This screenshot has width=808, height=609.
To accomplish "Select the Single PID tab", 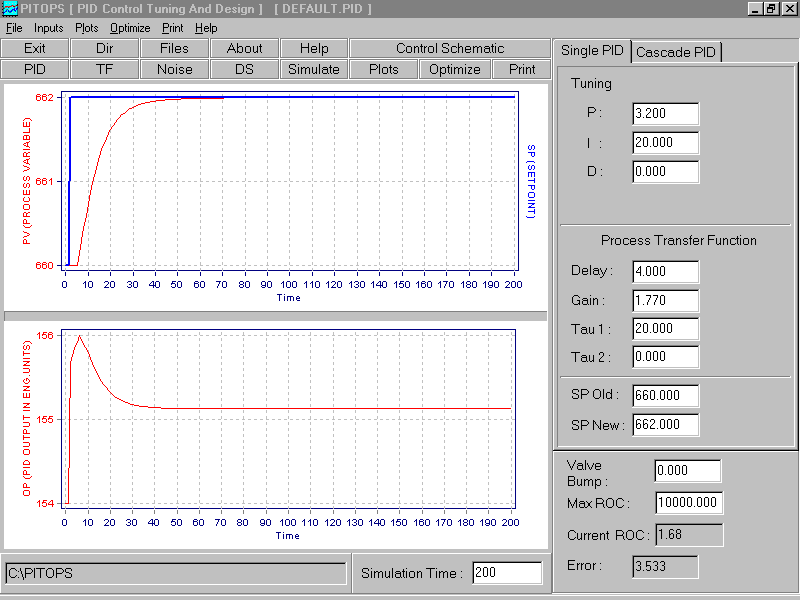I will [591, 51].
